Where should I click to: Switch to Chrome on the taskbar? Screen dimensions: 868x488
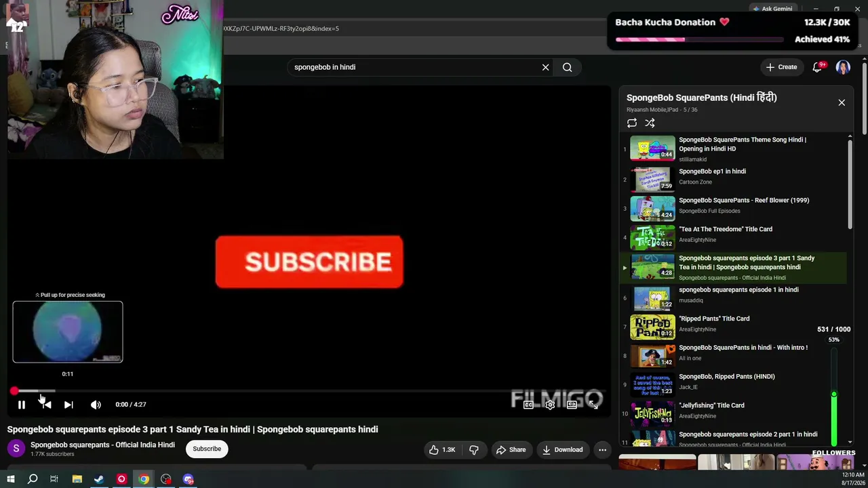point(144,479)
